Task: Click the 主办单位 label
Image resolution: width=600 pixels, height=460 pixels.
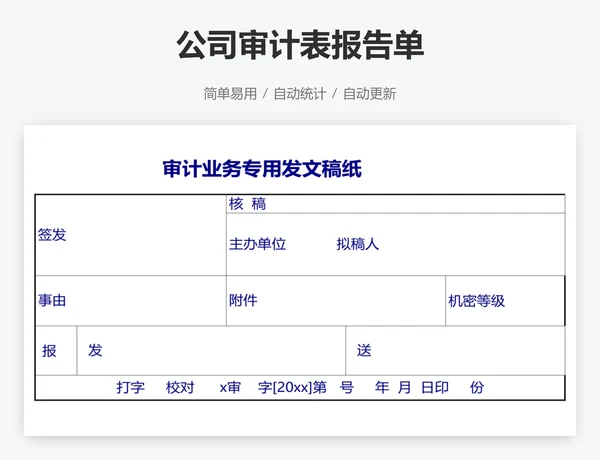Action: click(258, 244)
